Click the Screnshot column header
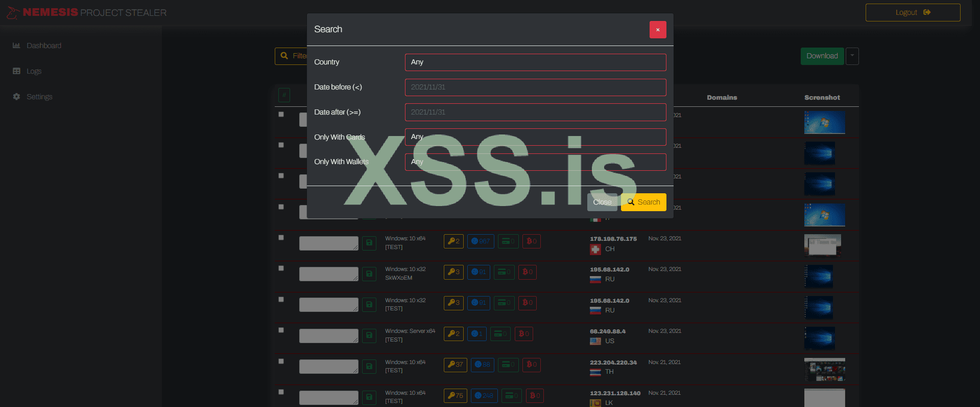980x407 pixels. tap(822, 97)
